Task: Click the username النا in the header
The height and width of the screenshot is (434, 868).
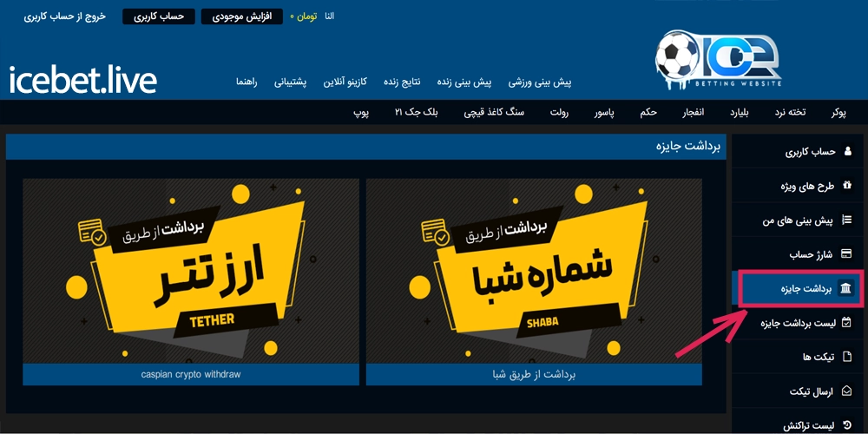Action: point(329,16)
